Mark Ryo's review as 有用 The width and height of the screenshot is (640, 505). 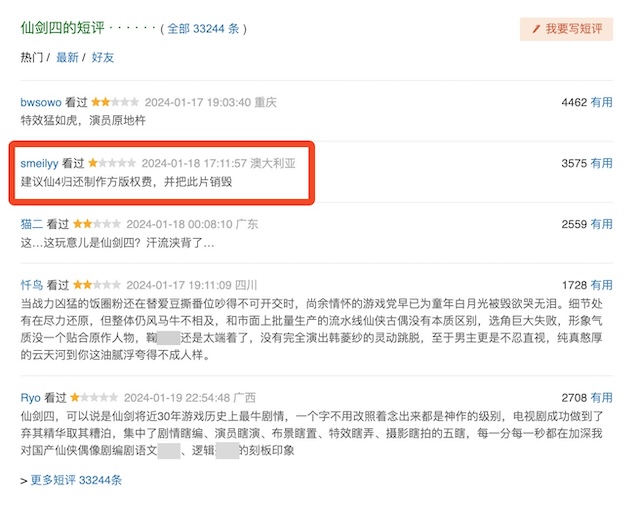602,398
